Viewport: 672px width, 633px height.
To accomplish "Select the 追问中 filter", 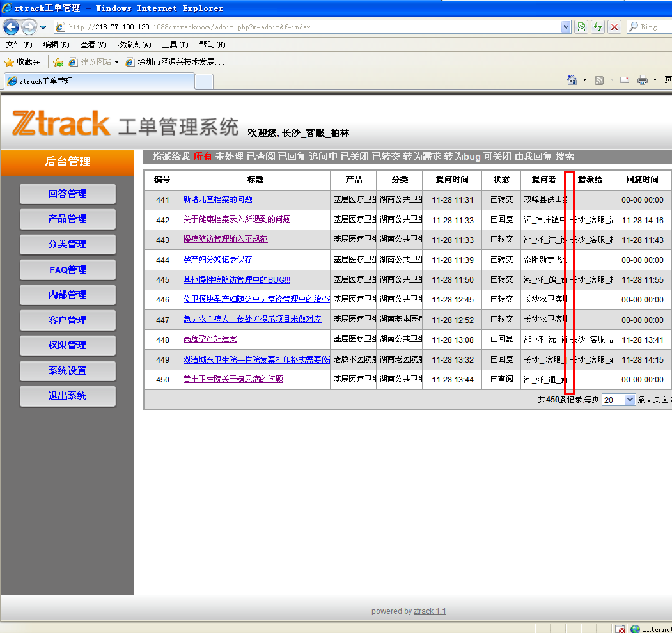I will (x=324, y=157).
